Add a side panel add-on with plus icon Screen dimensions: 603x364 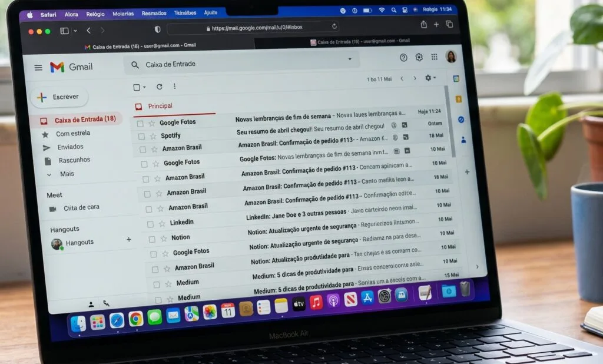(467, 172)
